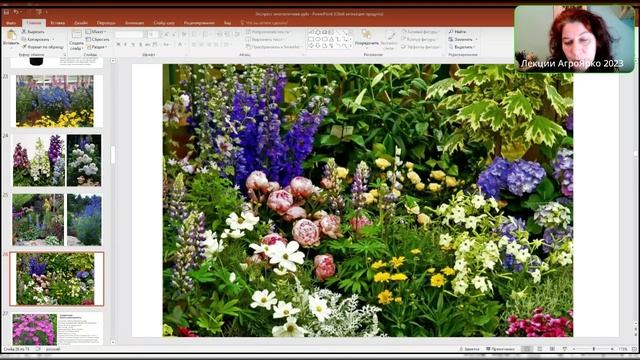Viewport: 640px width, 360px height.
Task: Click the zoom slider handle
Action: tap(593, 349)
